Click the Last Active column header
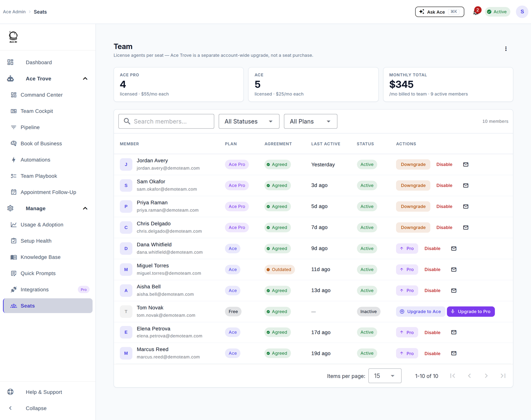531x420 pixels. coord(326,144)
